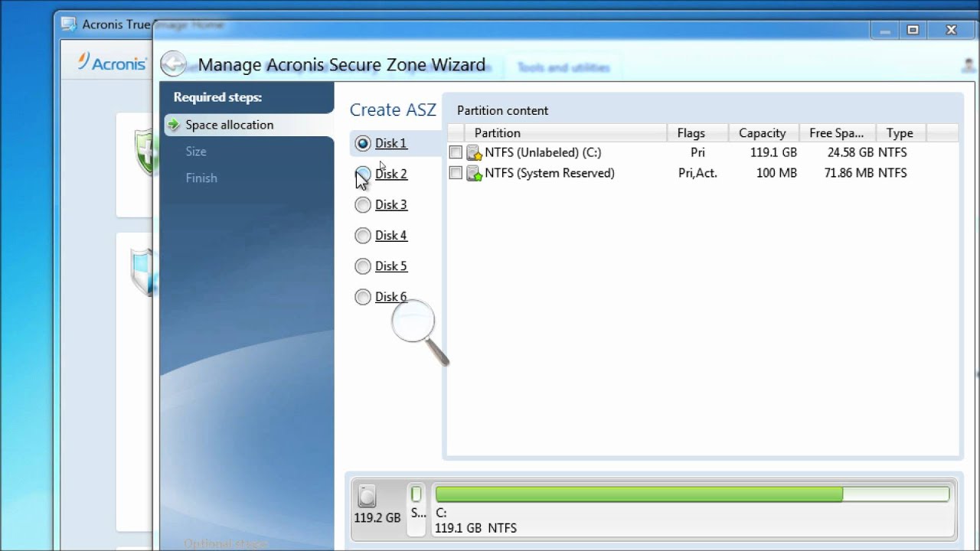Viewport: 980px width, 551px height.
Task: Open the Space allocation step
Action: 249,125
